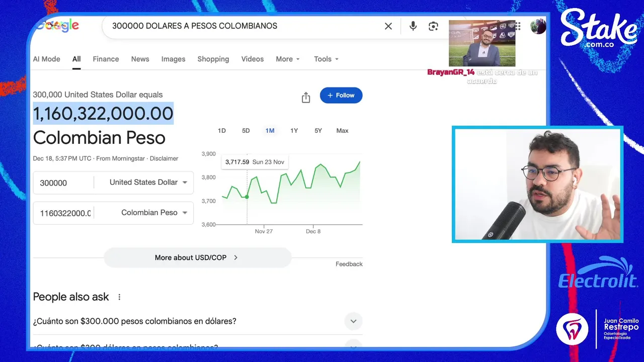Switch to News tab
644x362 pixels.
[140, 59]
